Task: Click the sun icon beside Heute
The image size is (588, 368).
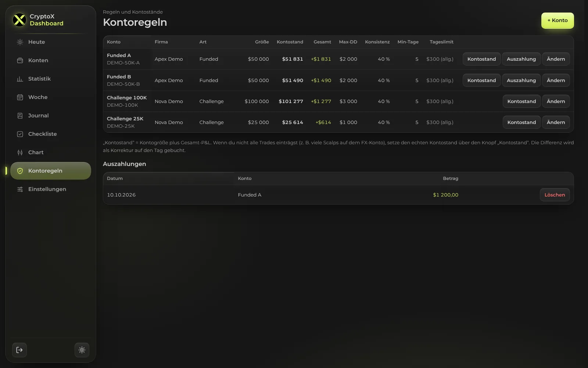Action: pyautogui.click(x=20, y=42)
